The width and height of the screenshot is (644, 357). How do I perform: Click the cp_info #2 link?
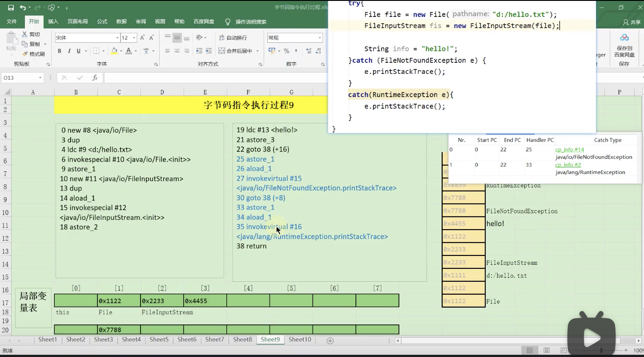pyautogui.click(x=568, y=165)
